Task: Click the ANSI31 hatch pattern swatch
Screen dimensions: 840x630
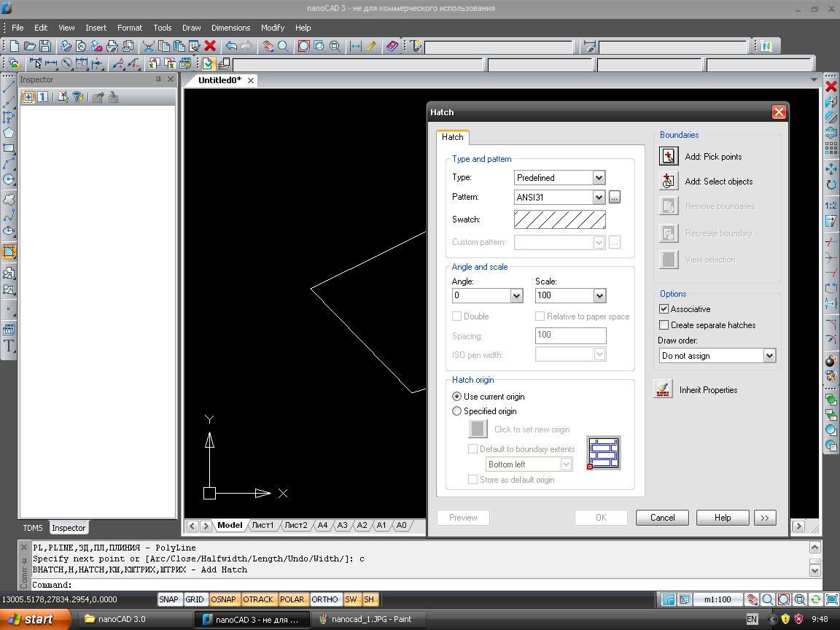Action: tap(560, 219)
